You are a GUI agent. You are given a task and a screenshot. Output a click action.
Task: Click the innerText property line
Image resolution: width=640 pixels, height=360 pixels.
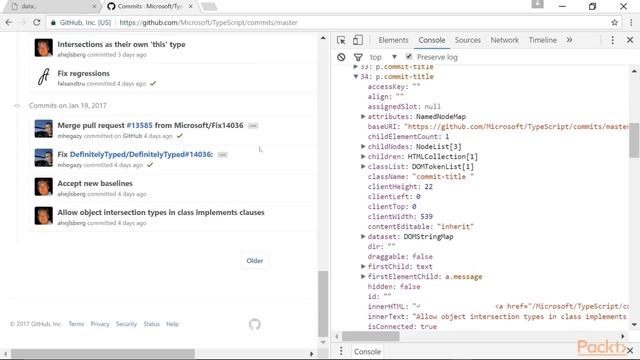coord(497,317)
